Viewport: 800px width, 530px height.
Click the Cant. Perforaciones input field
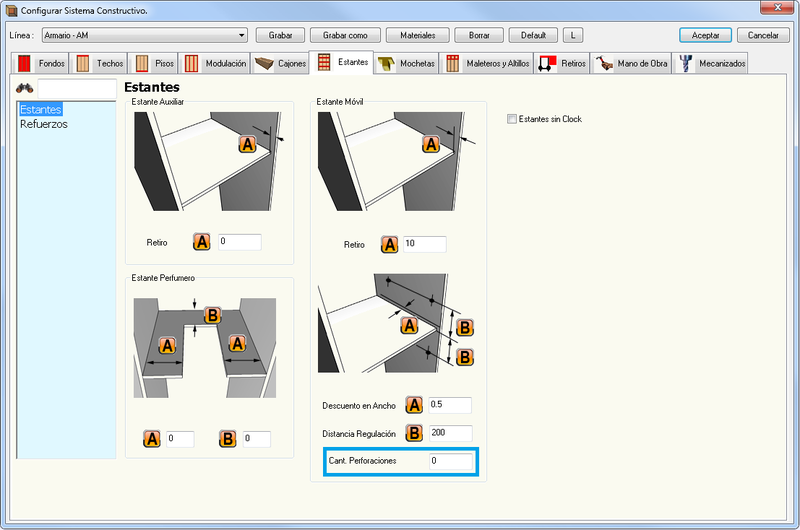pos(451,461)
